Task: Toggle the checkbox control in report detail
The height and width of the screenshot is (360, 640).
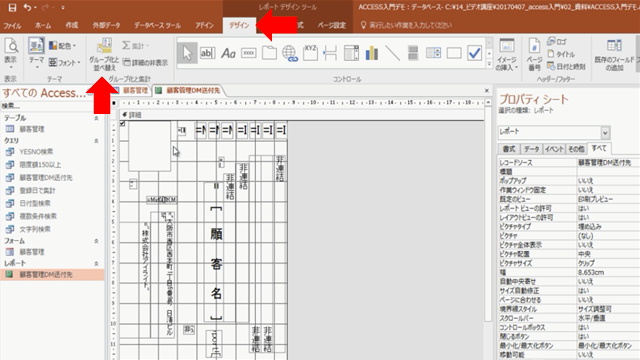Action: point(122,123)
